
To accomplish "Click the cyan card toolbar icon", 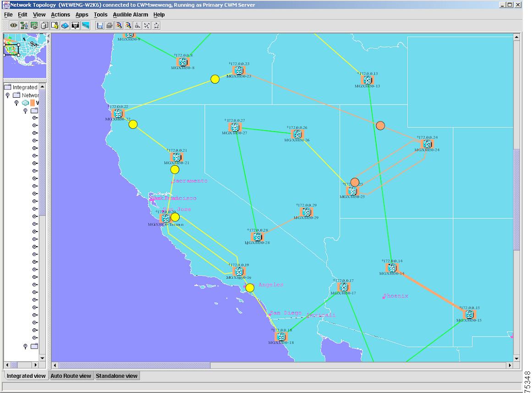I will tap(86, 26).
